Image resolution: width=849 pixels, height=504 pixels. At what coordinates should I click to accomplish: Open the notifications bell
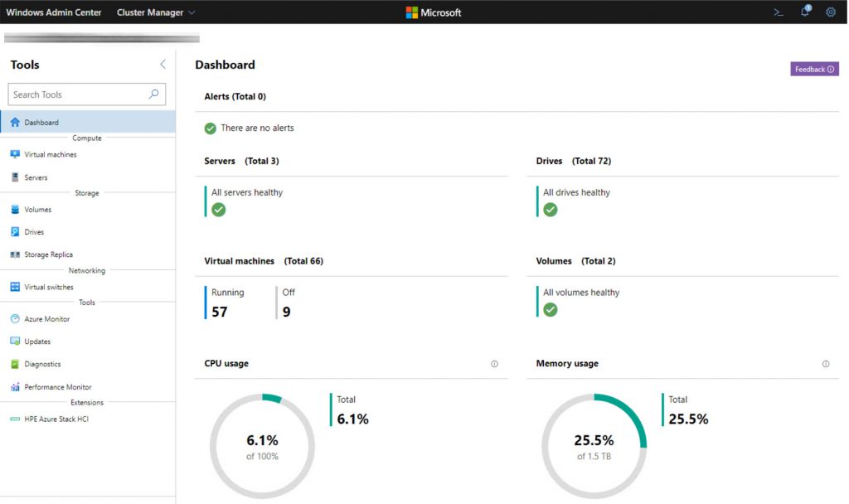pyautogui.click(x=805, y=12)
